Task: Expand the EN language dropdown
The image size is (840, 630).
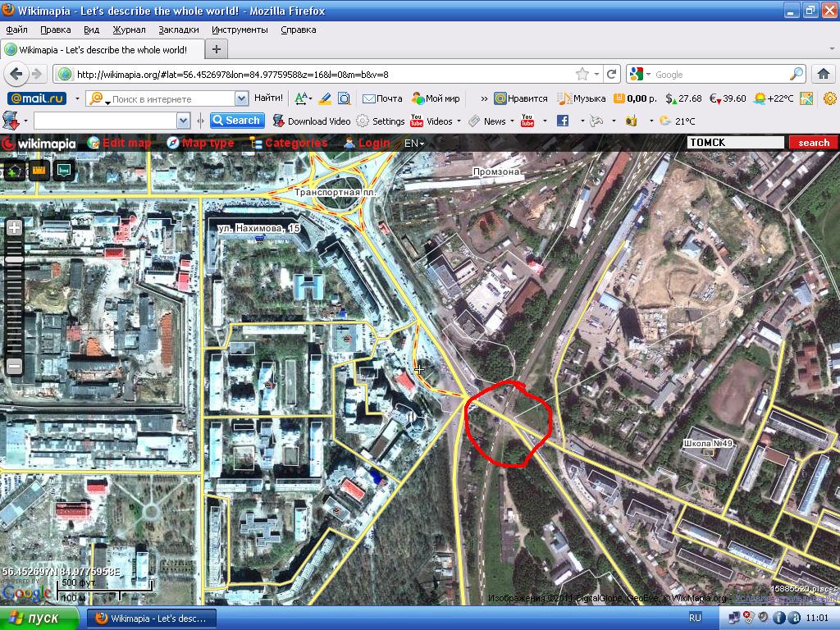Action: coord(414,143)
